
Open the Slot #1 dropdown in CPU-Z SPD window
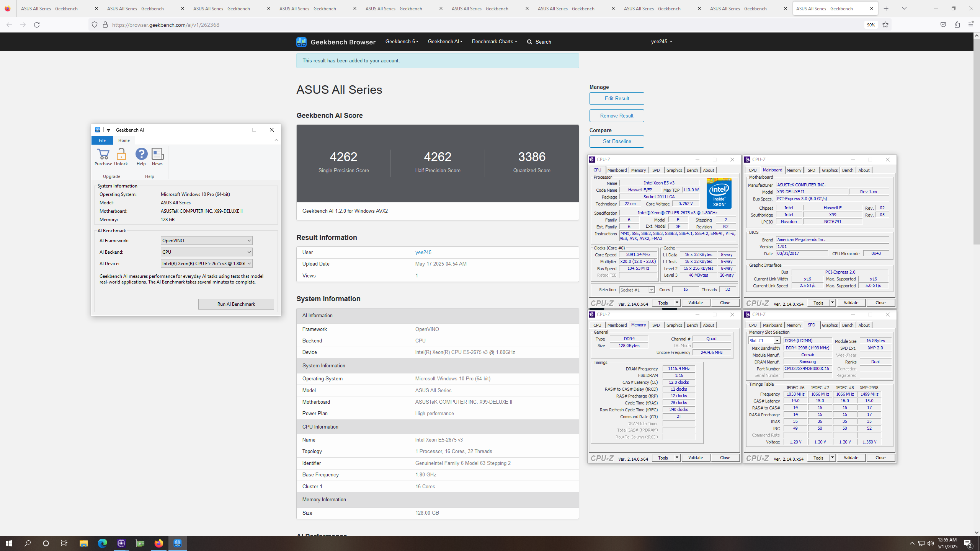coord(764,341)
